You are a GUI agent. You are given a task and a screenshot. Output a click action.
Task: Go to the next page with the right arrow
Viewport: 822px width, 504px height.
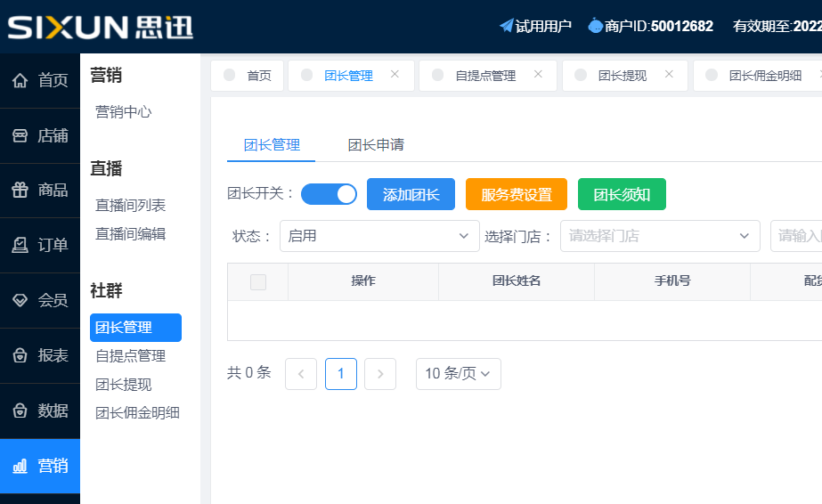click(380, 374)
